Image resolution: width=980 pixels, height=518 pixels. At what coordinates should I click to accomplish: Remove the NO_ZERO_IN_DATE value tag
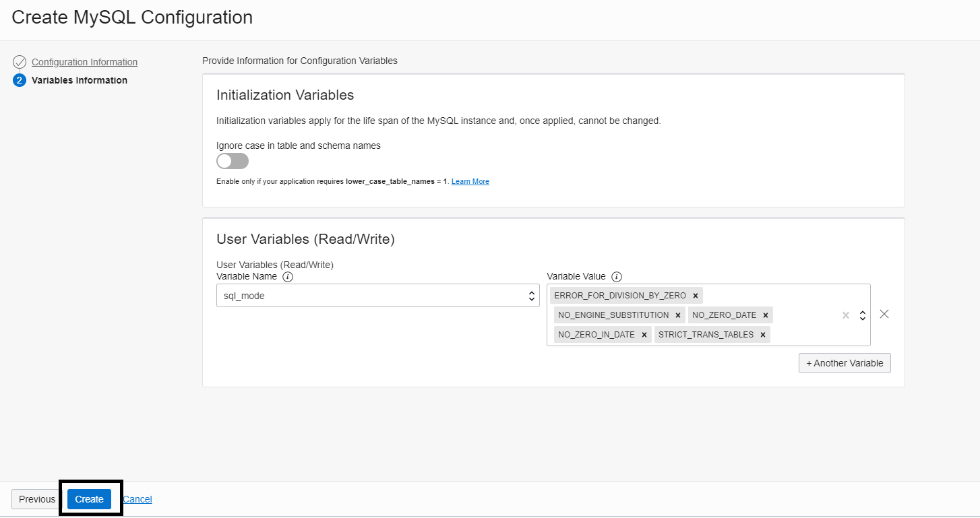tap(644, 335)
